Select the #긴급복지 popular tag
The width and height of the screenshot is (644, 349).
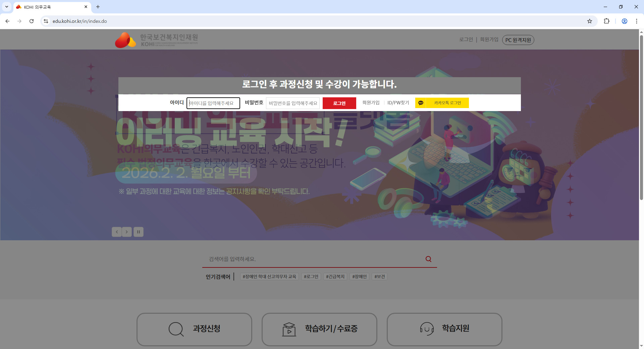335,277
